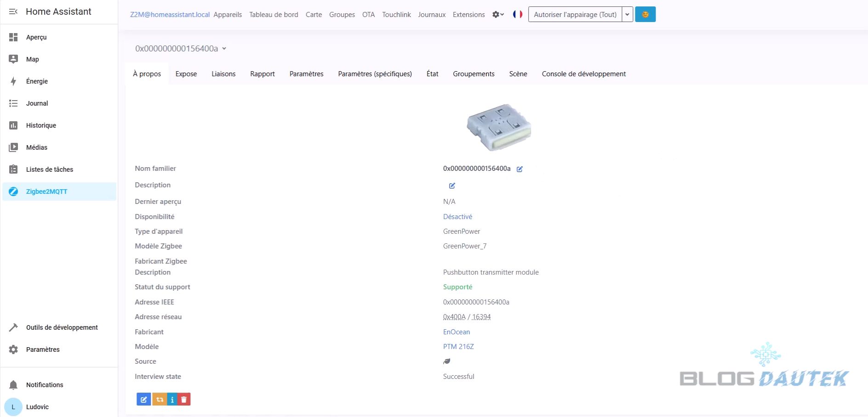The image size is (868, 417).
Task: Click the blue rename device edit icon
Action: pos(143,400)
